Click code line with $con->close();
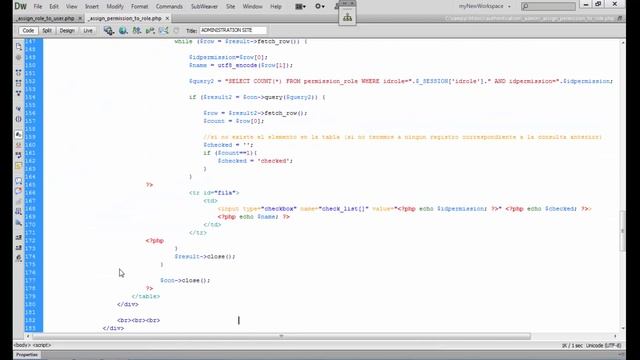The height and width of the screenshot is (360, 640). (185, 280)
